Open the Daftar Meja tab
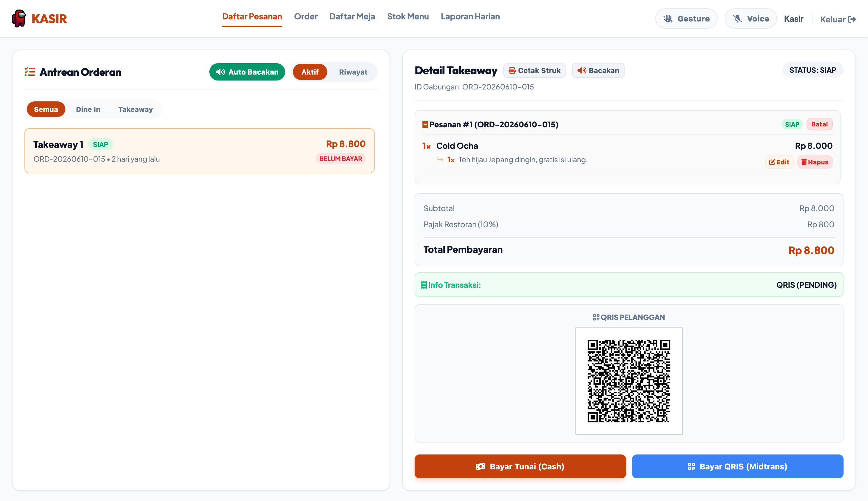 click(352, 16)
